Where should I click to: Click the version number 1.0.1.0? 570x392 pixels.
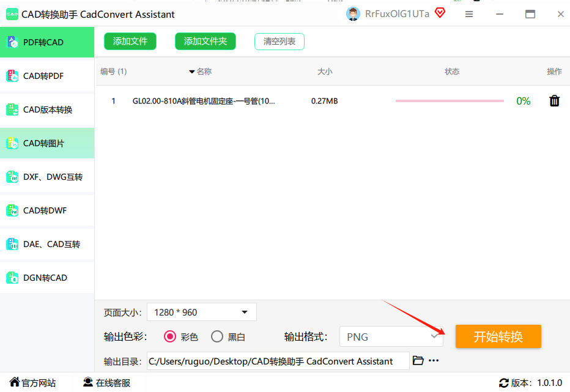click(x=550, y=383)
